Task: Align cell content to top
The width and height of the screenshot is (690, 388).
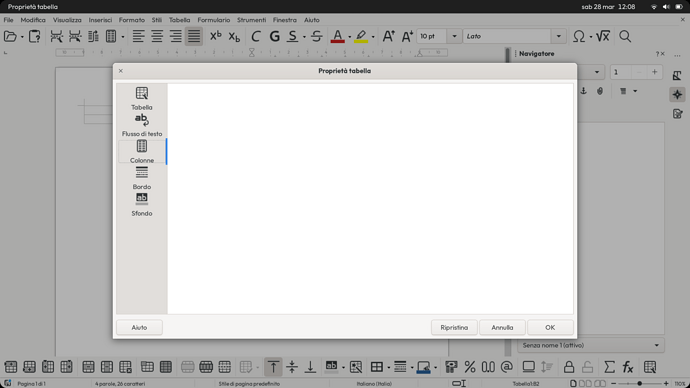Action: (273, 367)
